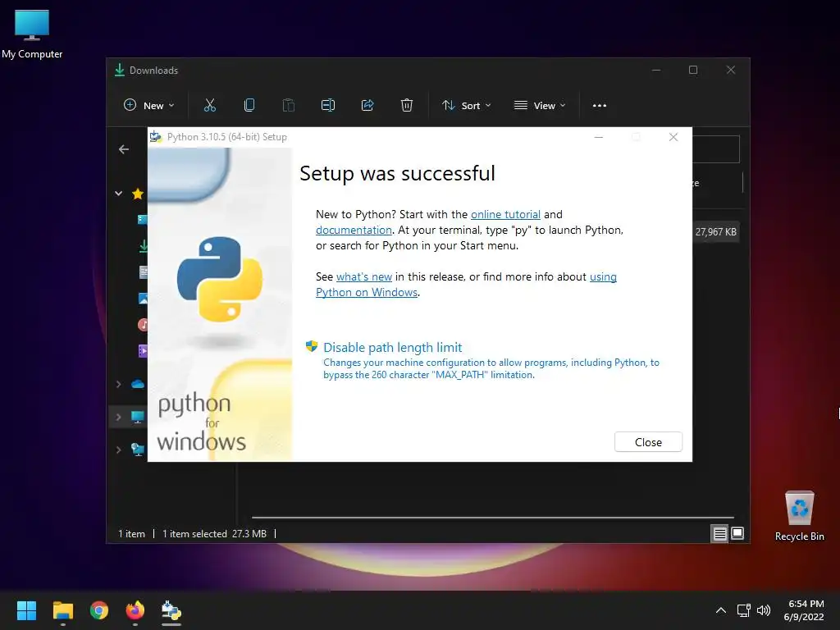Click the Paste icon in Downloads toolbar

click(x=288, y=105)
